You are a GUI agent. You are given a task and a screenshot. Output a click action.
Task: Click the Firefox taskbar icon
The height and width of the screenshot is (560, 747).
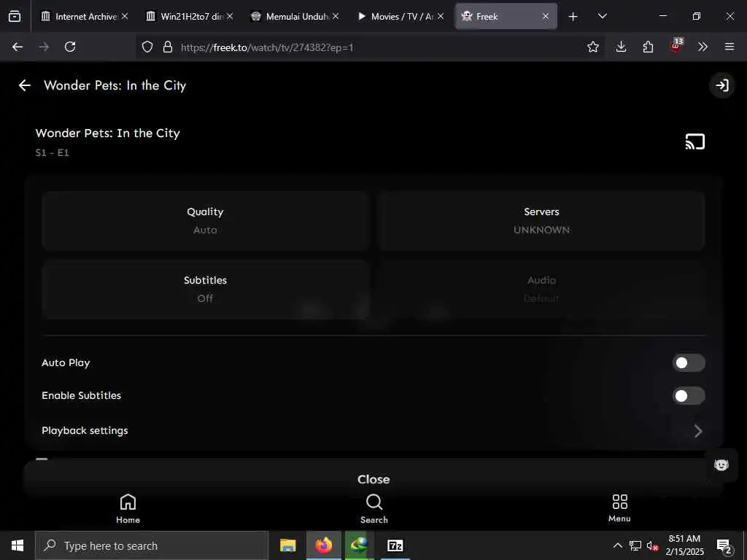click(323, 545)
